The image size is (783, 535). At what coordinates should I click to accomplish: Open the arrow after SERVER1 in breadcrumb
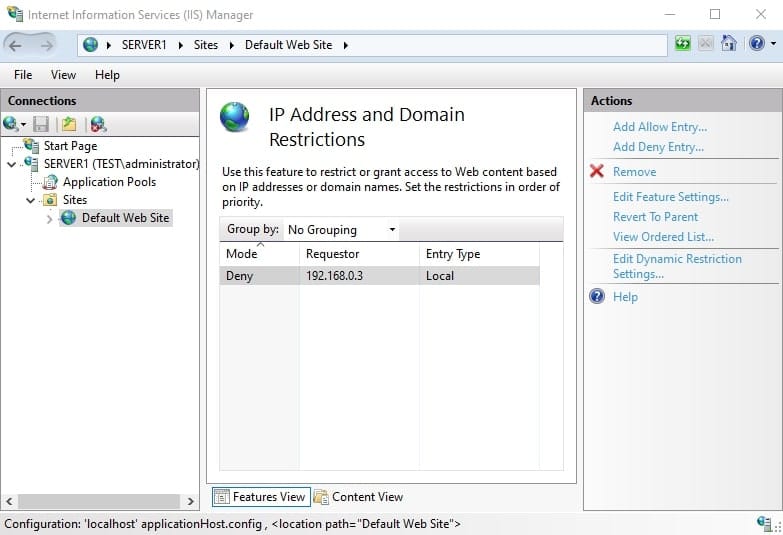(x=180, y=45)
